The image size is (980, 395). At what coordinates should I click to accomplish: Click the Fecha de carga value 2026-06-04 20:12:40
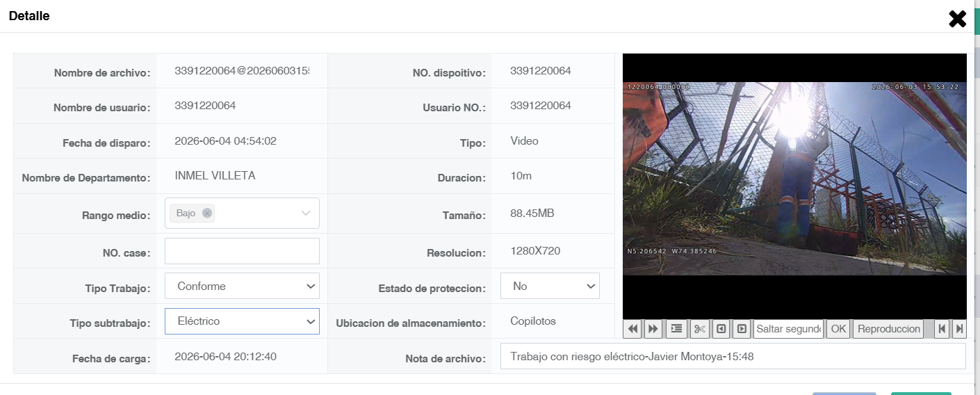226,356
